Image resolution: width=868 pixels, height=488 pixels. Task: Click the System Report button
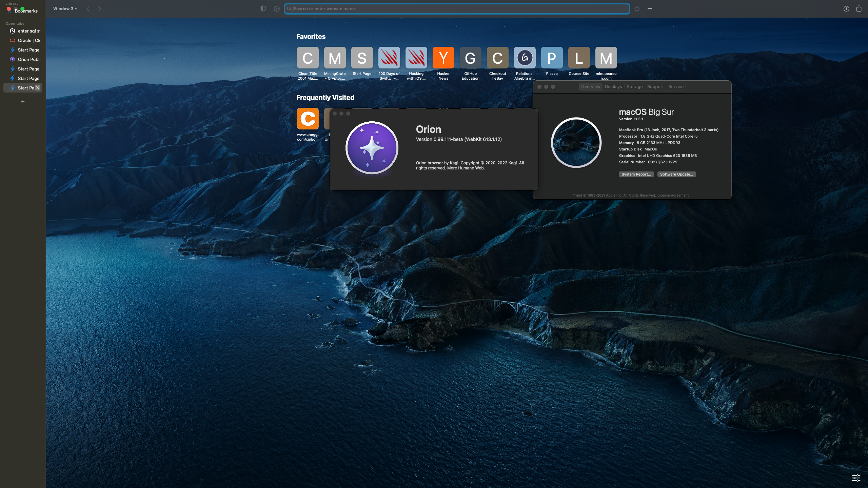click(x=636, y=174)
